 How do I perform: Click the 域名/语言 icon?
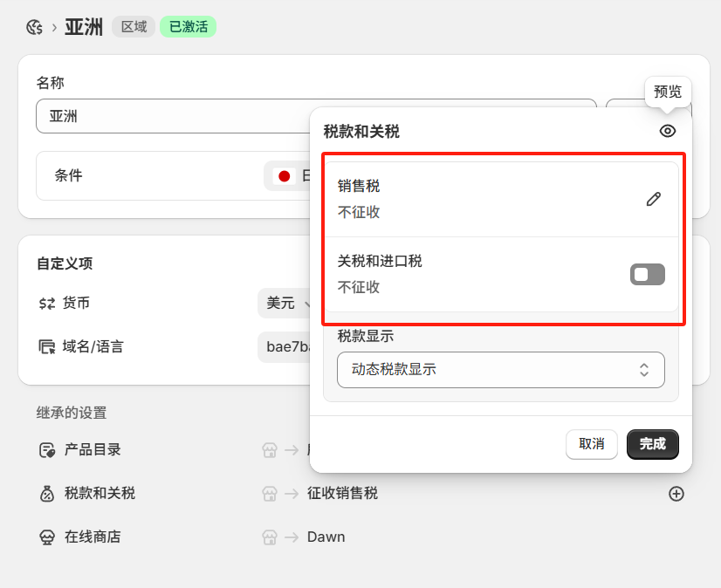pyautogui.click(x=45, y=346)
